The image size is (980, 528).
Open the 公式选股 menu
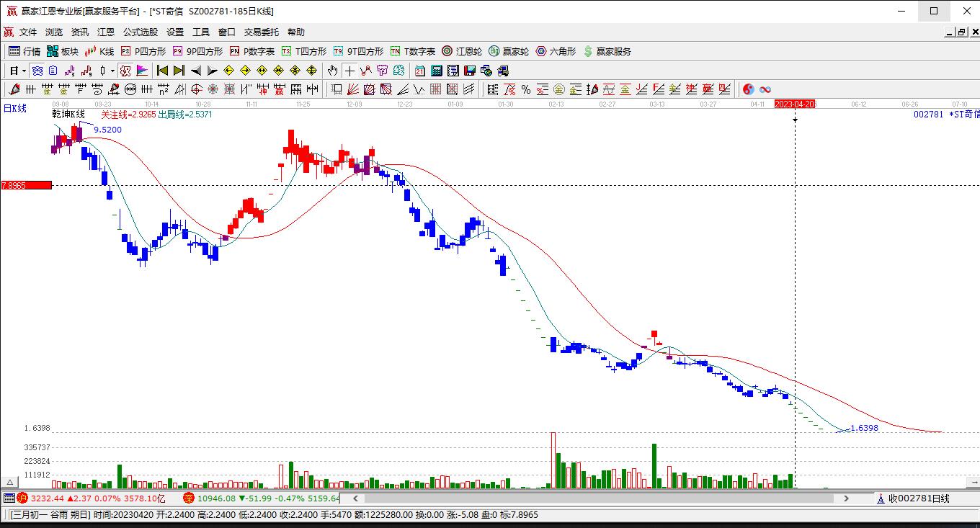[x=141, y=32]
